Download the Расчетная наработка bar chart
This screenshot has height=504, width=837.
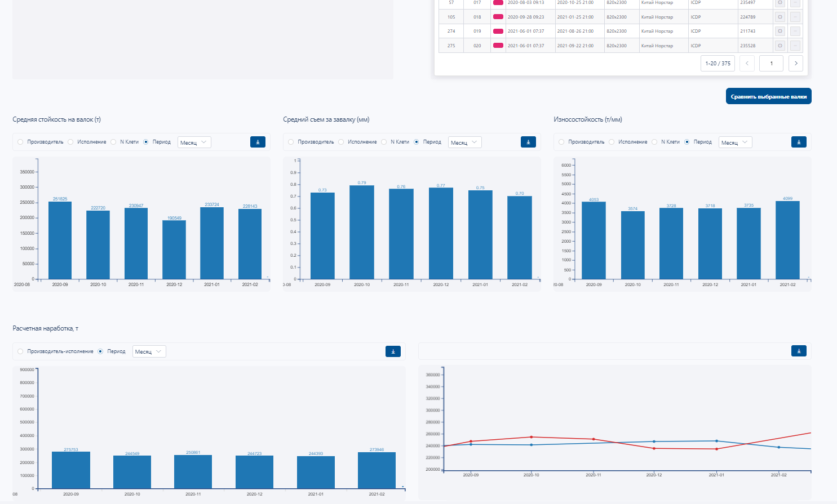pos(393,351)
